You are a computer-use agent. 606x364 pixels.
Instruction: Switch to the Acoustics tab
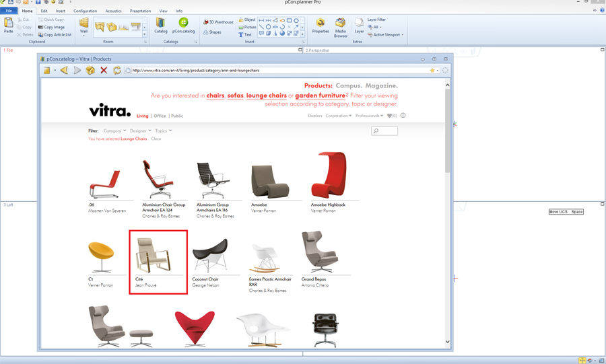113,11
